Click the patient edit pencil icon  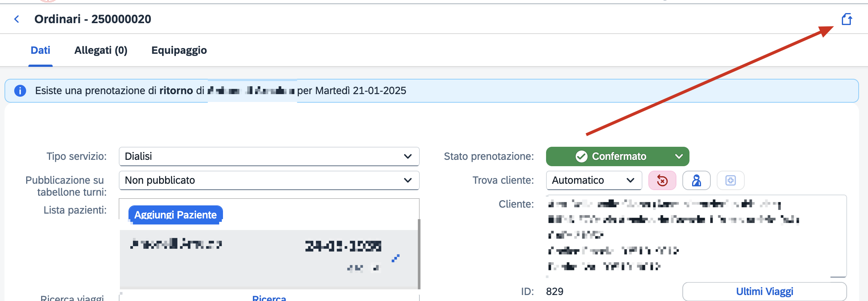[x=396, y=258]
